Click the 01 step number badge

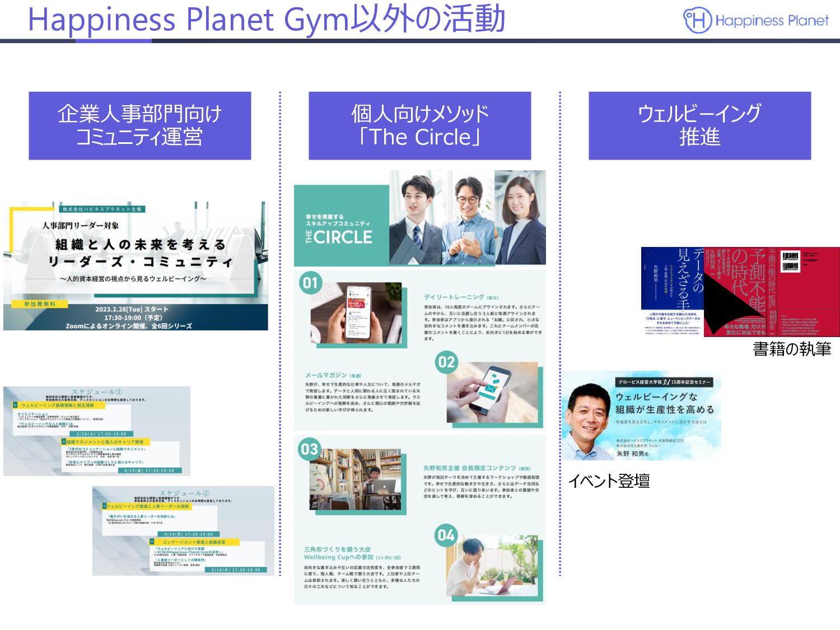click(311, 283)
